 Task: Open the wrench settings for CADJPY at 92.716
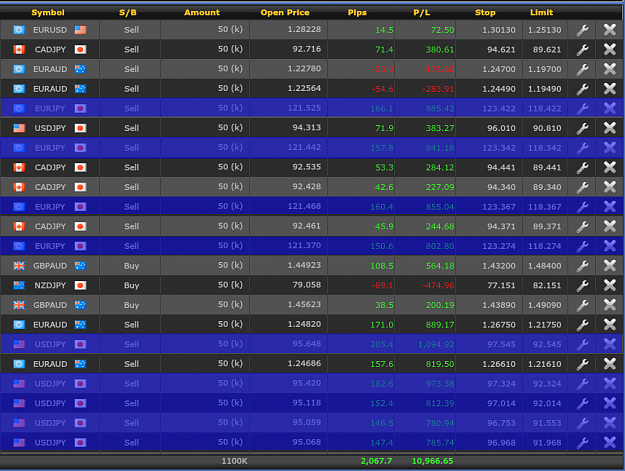(582, 49)
